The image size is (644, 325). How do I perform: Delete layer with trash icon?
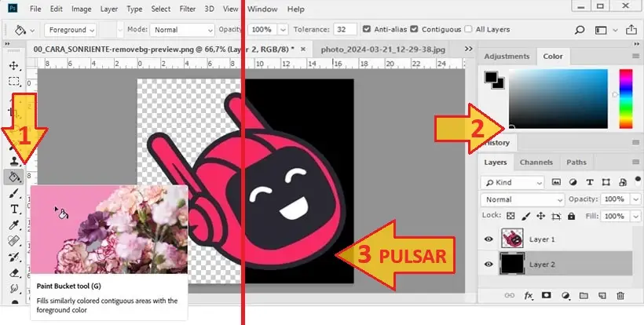[x=620, y=295]
